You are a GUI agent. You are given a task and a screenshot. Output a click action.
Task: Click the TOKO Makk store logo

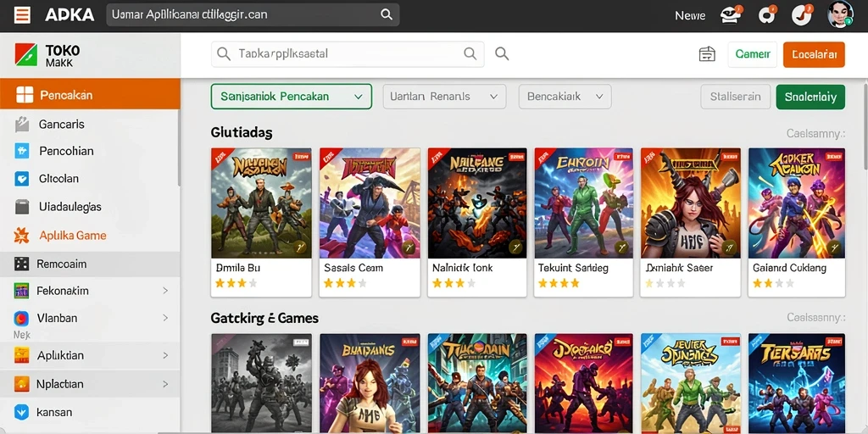click(47, 55)
